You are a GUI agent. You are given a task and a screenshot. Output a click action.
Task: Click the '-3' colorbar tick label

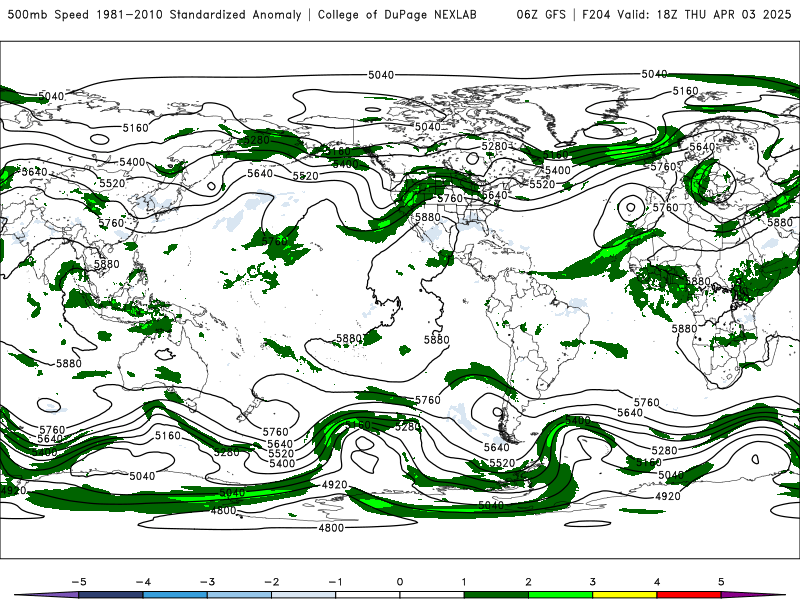pos(207,582)
